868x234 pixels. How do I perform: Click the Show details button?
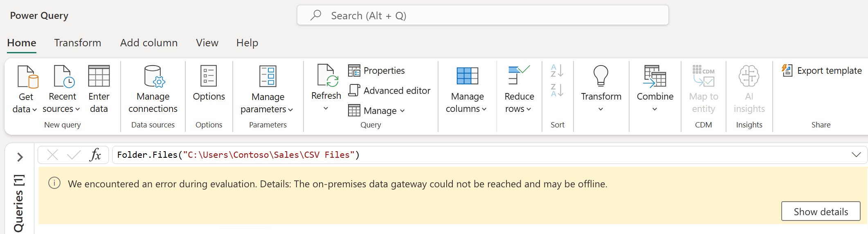821,211
